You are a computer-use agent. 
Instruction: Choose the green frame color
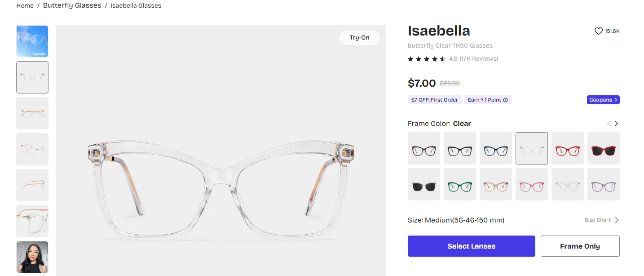[459, 184]
